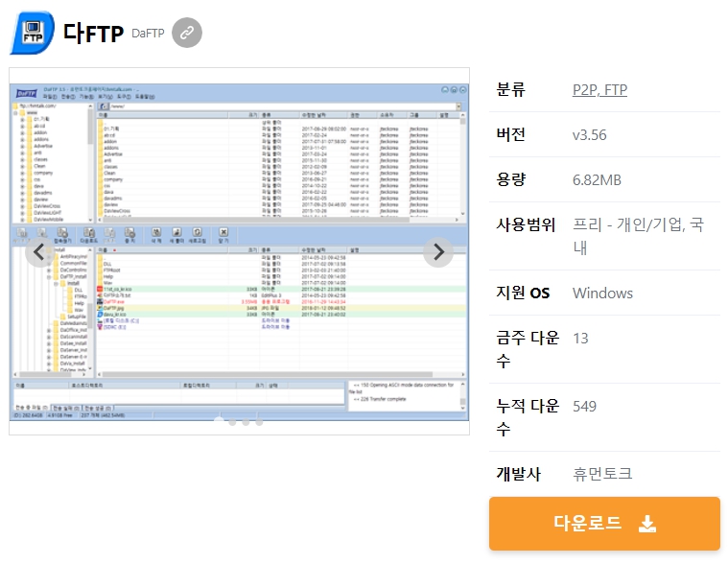Show next screenshot with right arrow
This screenshot has height=564, width=728.
click(438, 252)
